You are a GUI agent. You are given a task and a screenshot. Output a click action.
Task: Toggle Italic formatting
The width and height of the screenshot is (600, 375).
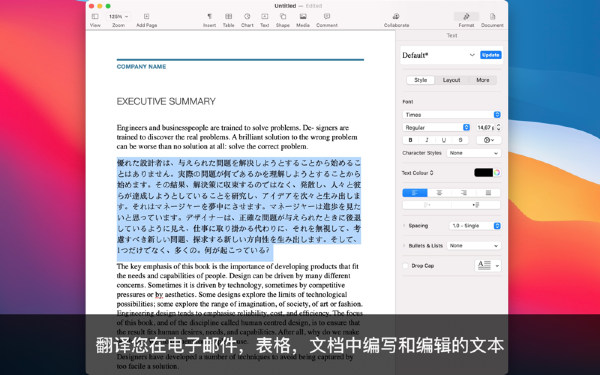[x=427, y=140]
